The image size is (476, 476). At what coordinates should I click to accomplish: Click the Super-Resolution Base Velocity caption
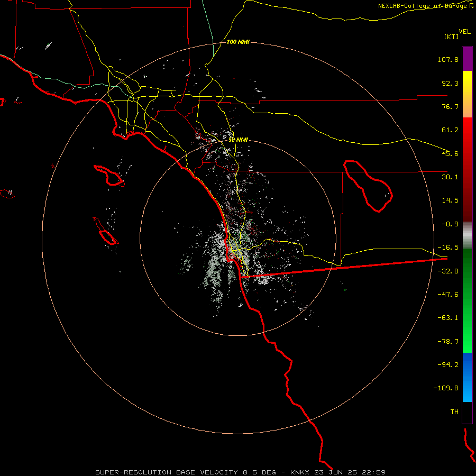tap(186, 472)
